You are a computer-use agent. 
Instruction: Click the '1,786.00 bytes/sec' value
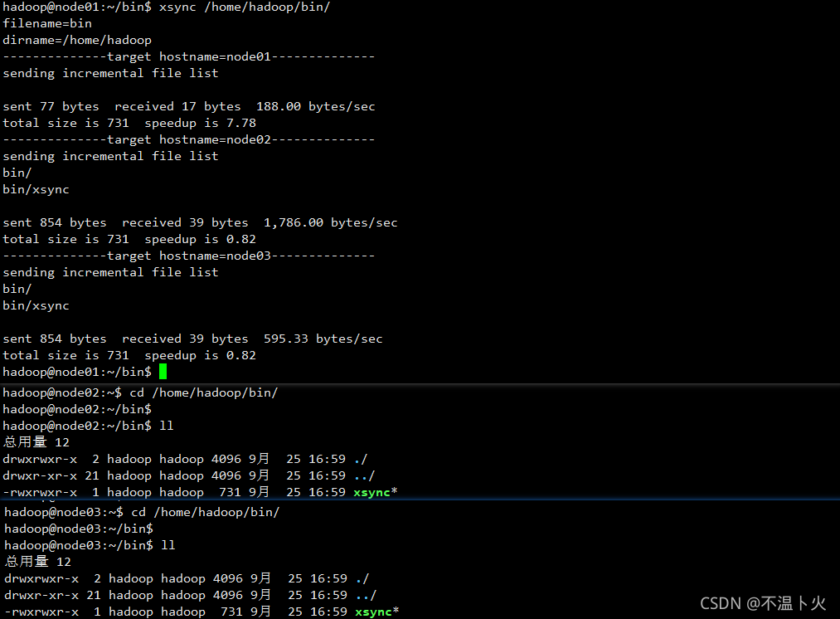click(x=331, y=223)
